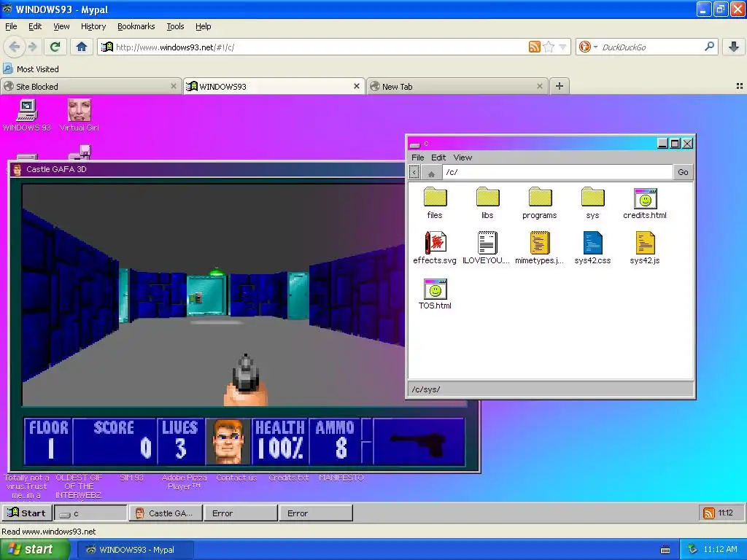The height and width of the screenshot is (560, 747).
Task: Select WINDOWS93 - Mypal in XP taskbar
Action: [136, 549]
